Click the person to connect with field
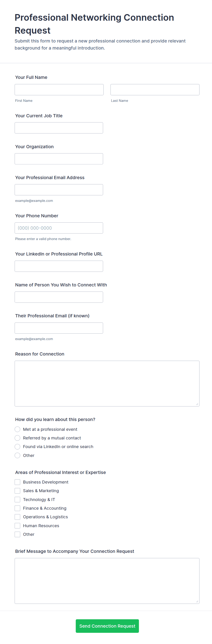212x644 pixels. [x=59, y=297]
